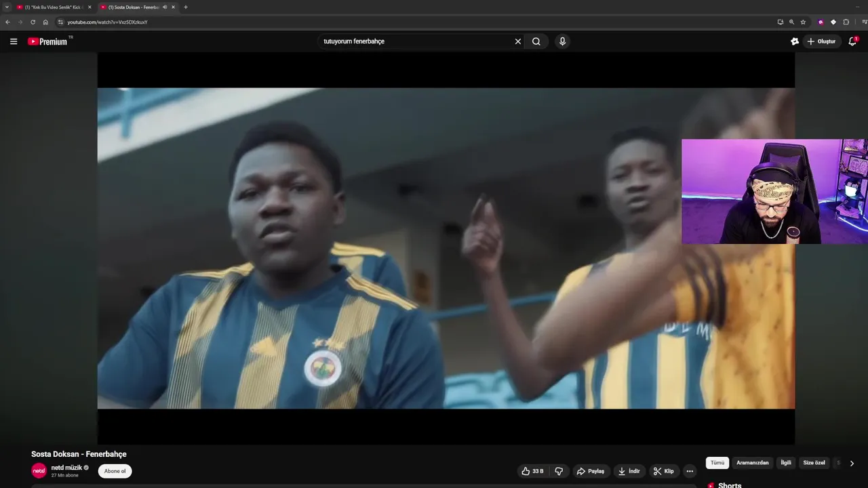Open the star-shaped badge icon beside Oluştur

coord(795,41)
